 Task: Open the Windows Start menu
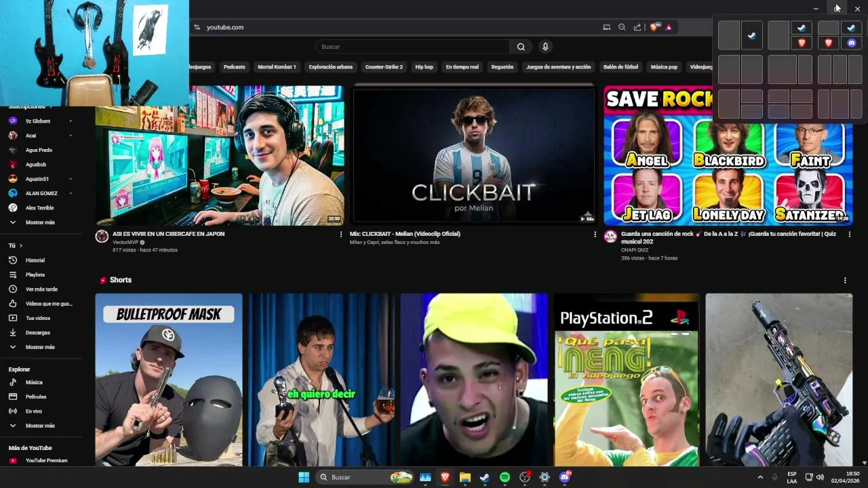[x=304, y=477]
